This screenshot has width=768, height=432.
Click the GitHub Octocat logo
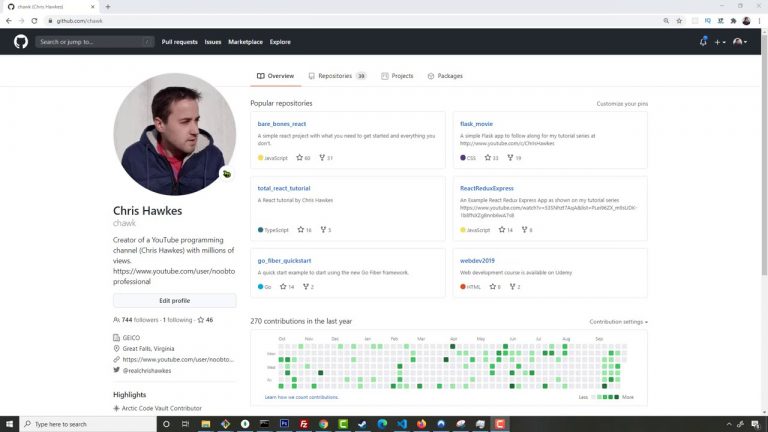21,42
